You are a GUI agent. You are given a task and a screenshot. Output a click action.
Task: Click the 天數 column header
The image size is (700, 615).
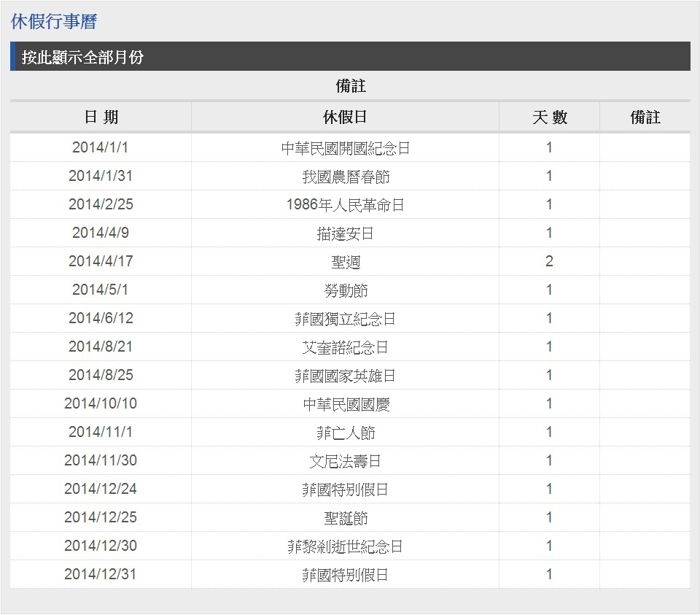(x=548, y=116)
